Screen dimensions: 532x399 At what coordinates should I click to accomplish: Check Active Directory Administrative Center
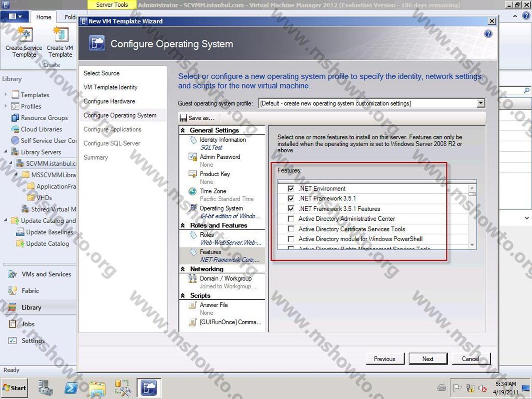tap(291, 219)
